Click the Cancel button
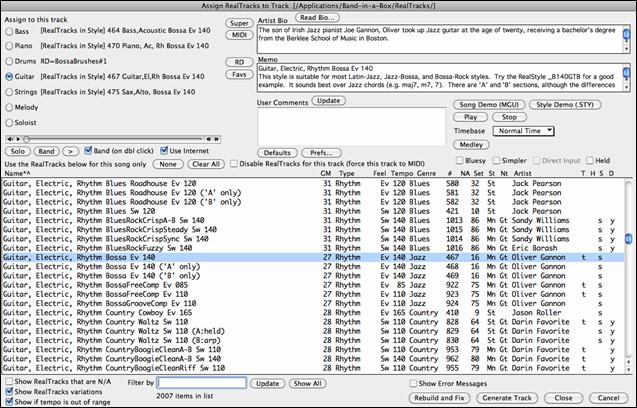Viewport: 637px width, 408px height. [x=608, y=398]
